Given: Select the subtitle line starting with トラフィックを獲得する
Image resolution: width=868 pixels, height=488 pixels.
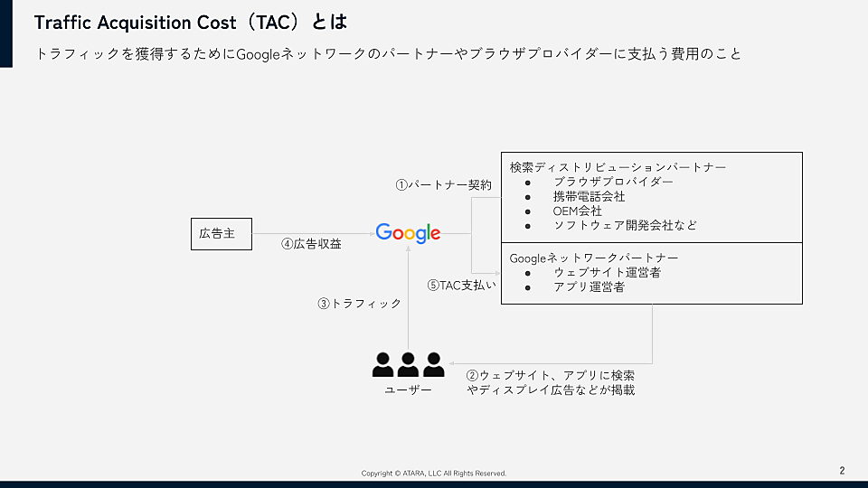Looking at the screenshot, I should (388, 53).
